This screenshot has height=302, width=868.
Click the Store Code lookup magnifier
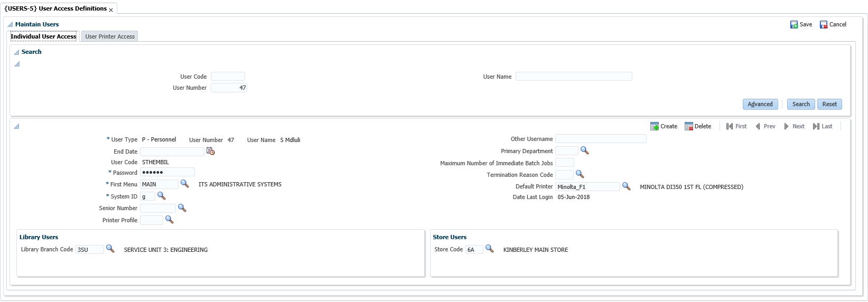pyautogui.click(x=489, y=249)
